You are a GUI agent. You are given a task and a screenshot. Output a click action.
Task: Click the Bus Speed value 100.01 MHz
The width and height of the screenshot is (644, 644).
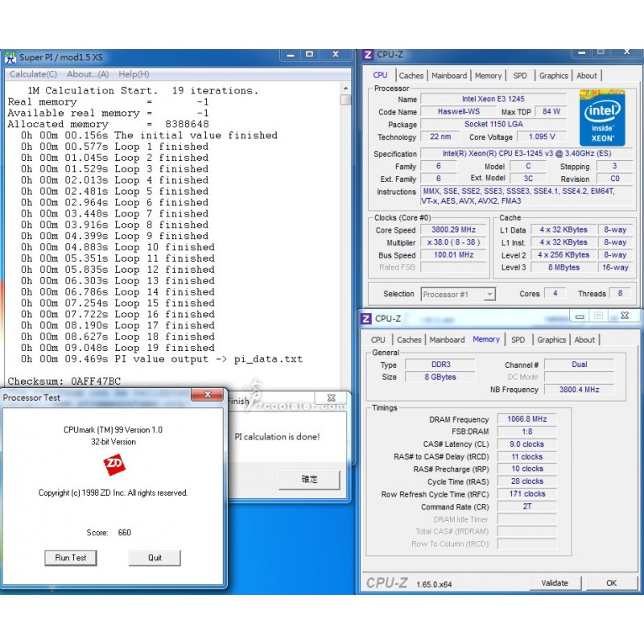453,255
